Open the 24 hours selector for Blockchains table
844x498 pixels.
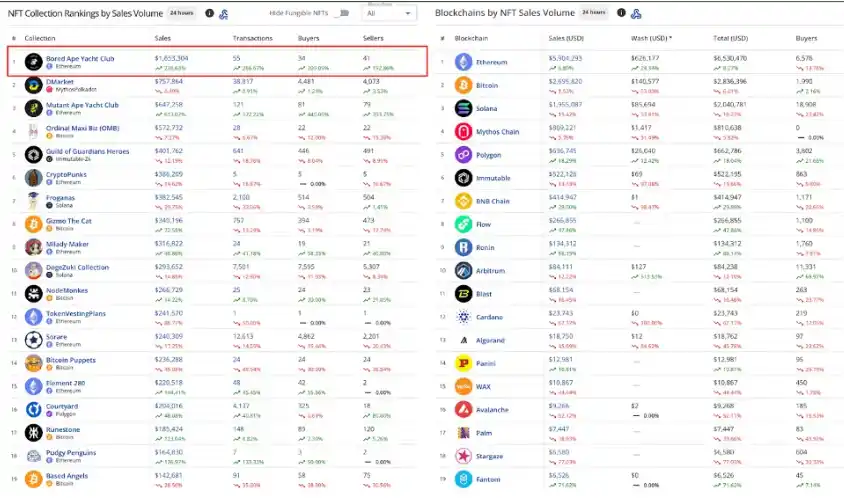tap(594, 12)
